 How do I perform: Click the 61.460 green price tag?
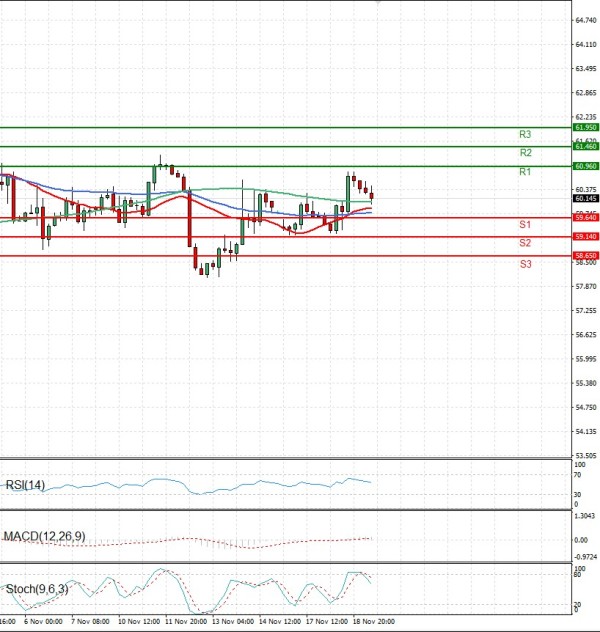585,147
